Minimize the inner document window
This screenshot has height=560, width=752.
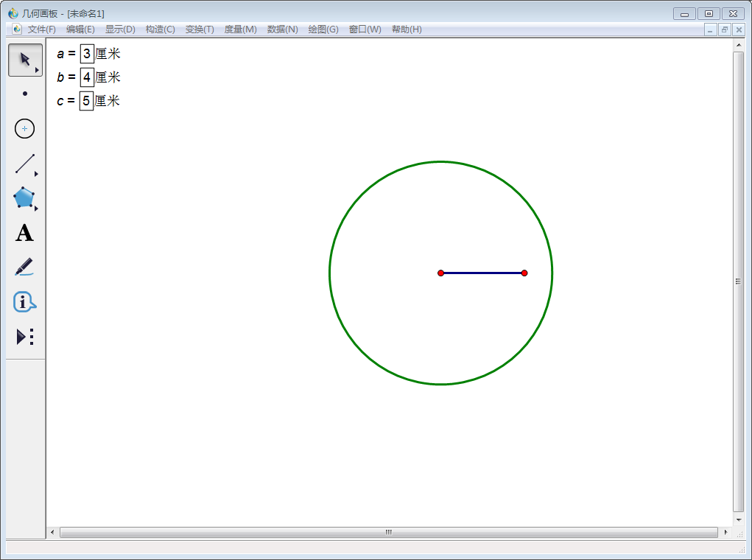[710, 29]
